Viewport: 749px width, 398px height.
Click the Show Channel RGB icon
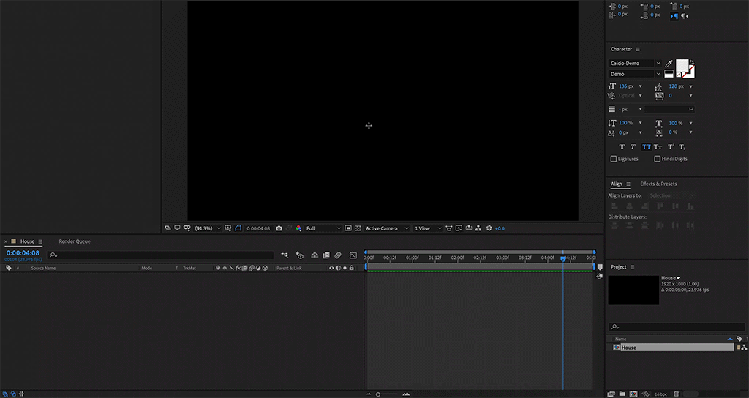click(x=299, y=228)
